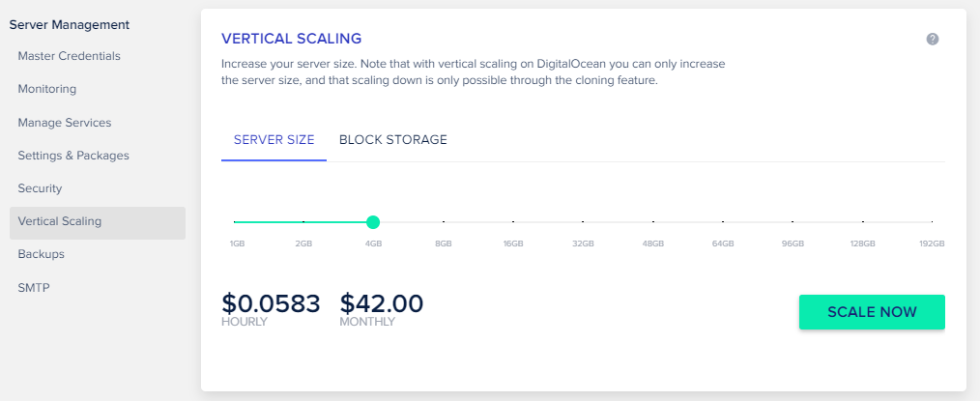Set server size slider to 8GB
Image resolution: width=980 pixels, height=401 pixels.
(444, 222)
